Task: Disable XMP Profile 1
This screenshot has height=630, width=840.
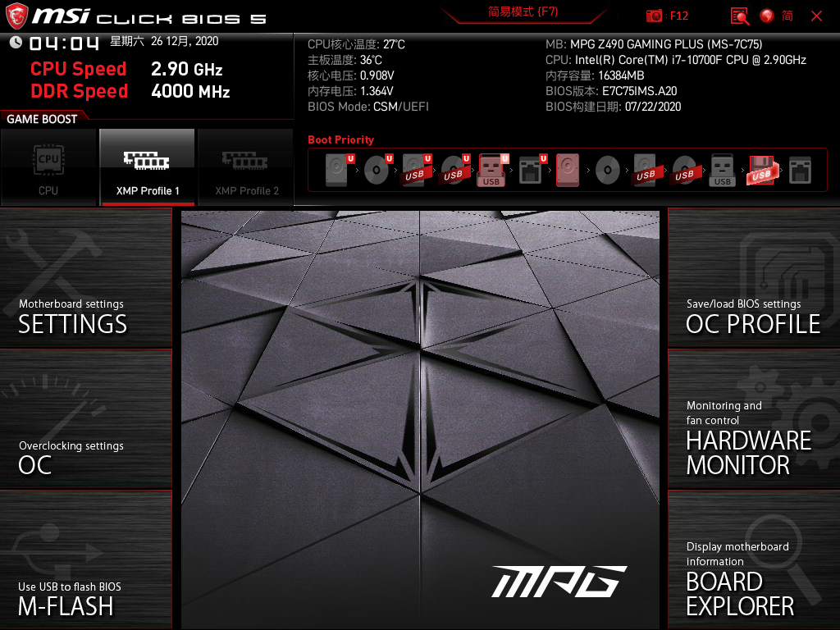Action: click(x=147, y=167)
